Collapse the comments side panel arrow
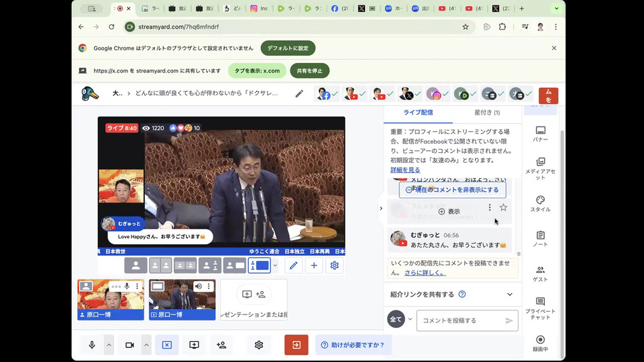Viewport: 644px width, 362px height. click(381, 208)
